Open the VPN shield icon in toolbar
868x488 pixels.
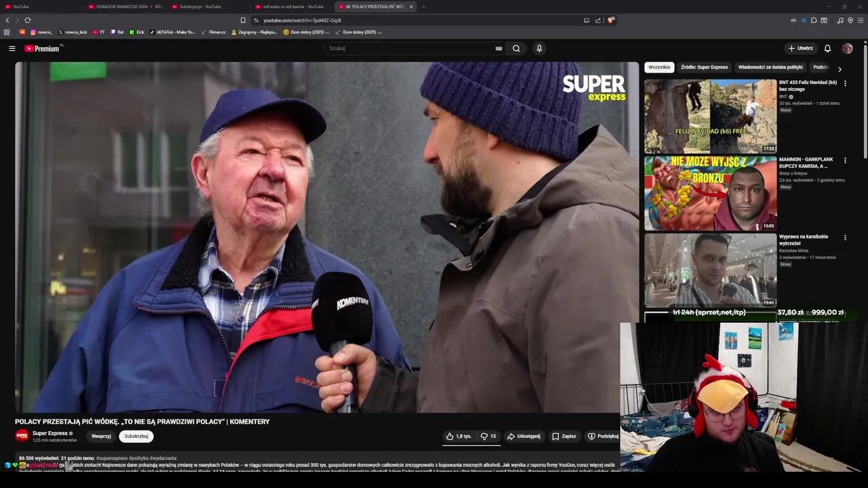pos(850,20)
